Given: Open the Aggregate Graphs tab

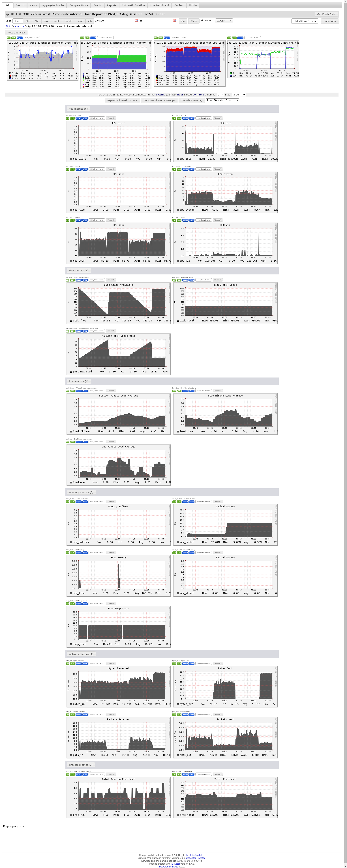Looking at the screenshot, I should 53,5.
